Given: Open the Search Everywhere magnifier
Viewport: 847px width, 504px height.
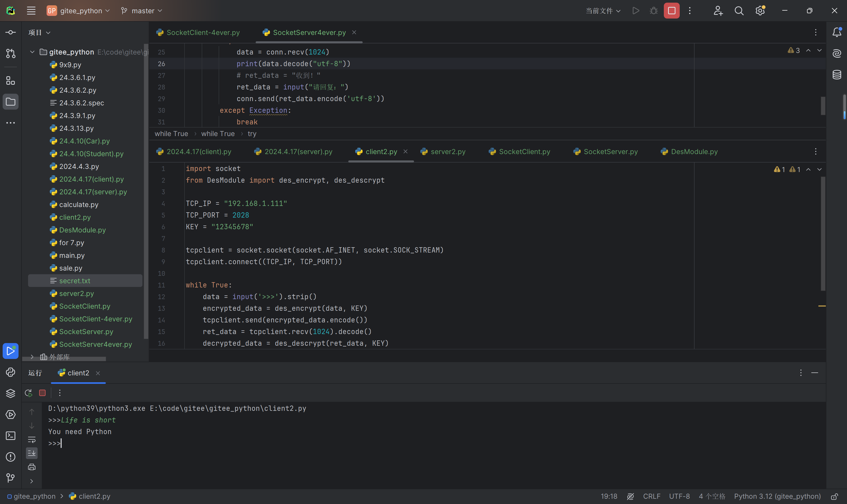Looking at the screenshot, I should pyautogui.click(x=739, y=11).
